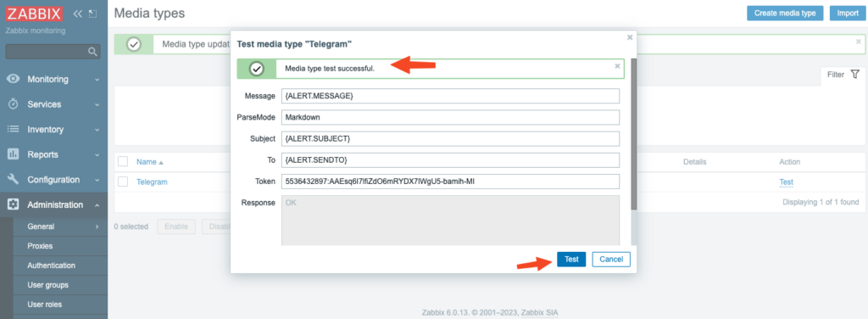Click the Media types page heading
Image resolution: width=868 pixels, height=319 pixels.
(x=149, y=13)
